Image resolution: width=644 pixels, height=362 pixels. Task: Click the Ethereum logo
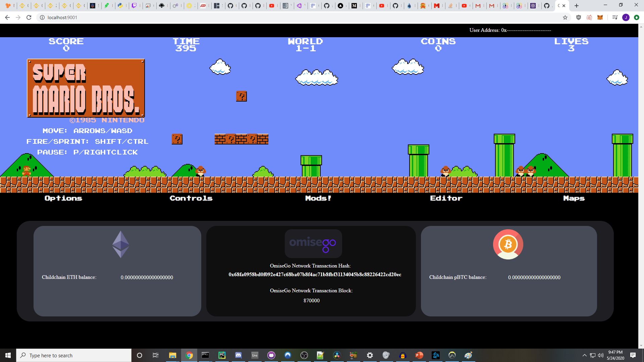click(121, 244)
